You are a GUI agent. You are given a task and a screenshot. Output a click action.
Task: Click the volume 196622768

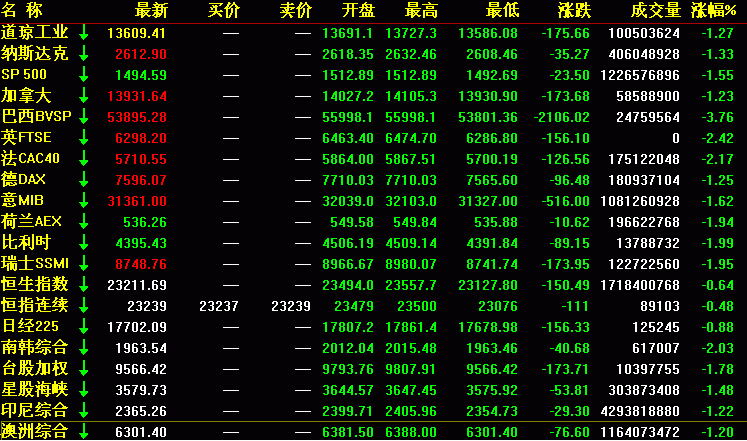pos(644,222)
